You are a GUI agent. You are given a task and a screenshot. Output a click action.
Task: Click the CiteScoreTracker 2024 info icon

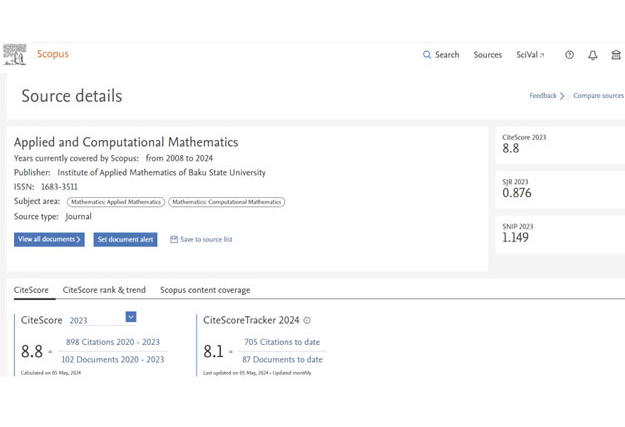307,320
